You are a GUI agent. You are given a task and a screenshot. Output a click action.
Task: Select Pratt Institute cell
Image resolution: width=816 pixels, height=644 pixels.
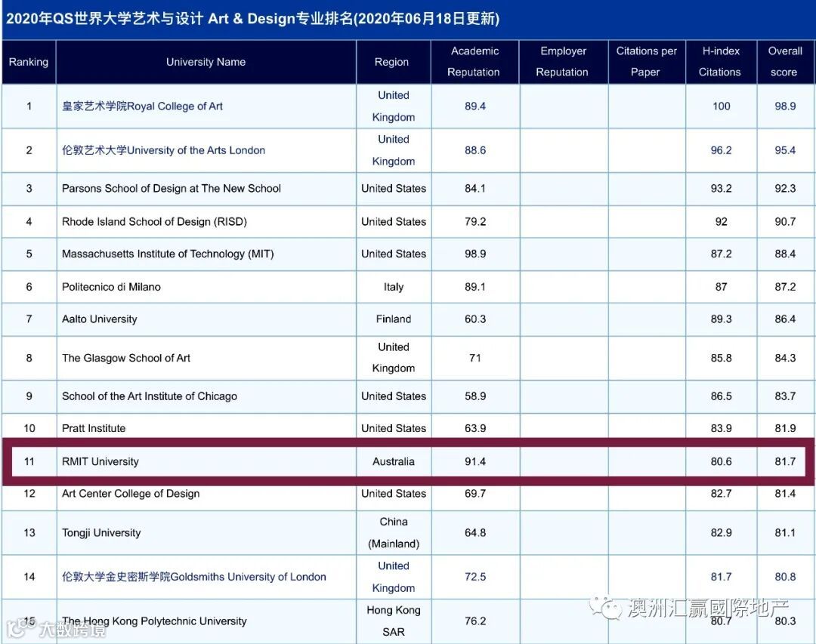tap(206, 428)
